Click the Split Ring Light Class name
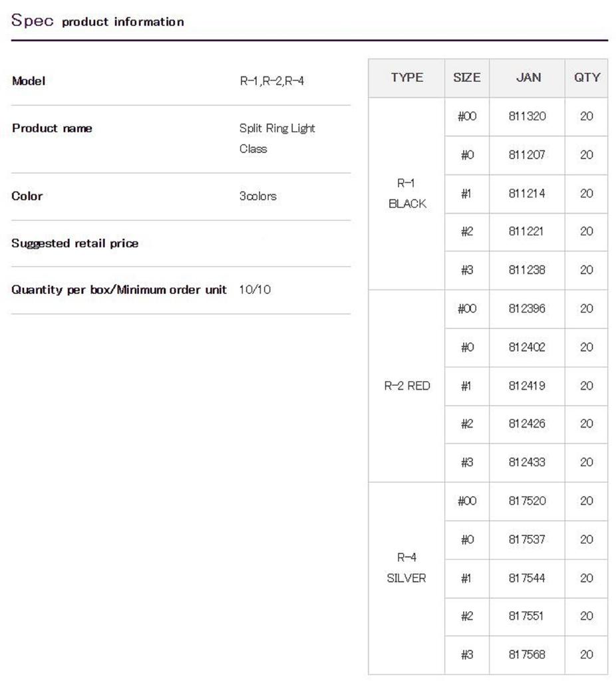Image resolution: width=616 pixels, height=681 pixels. 277,138
